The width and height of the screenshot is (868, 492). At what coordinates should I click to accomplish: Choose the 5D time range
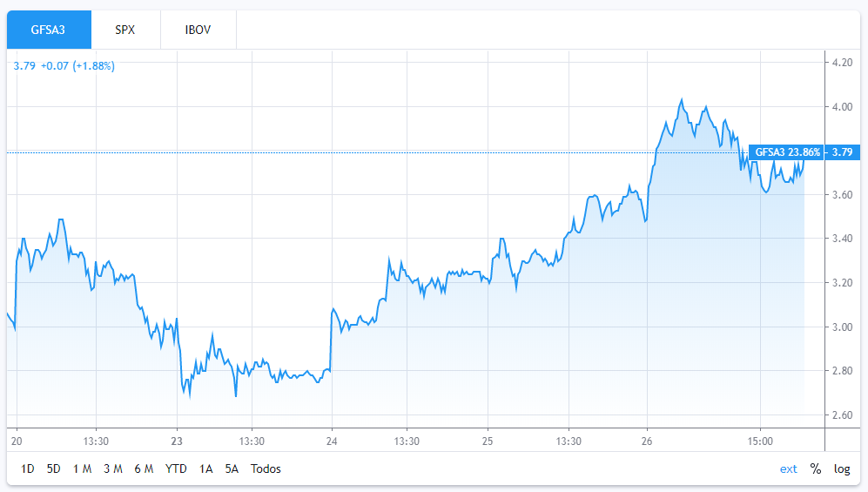point(54,468)
